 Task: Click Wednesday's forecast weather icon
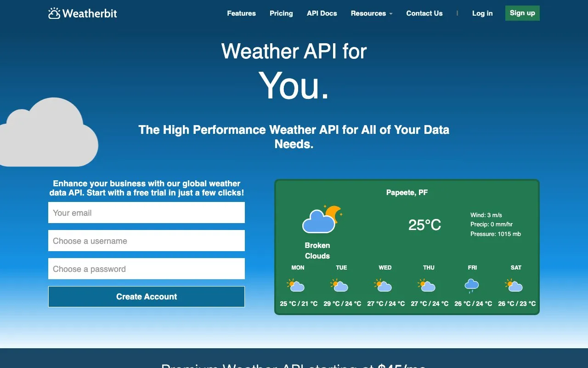tap(383, 286)
